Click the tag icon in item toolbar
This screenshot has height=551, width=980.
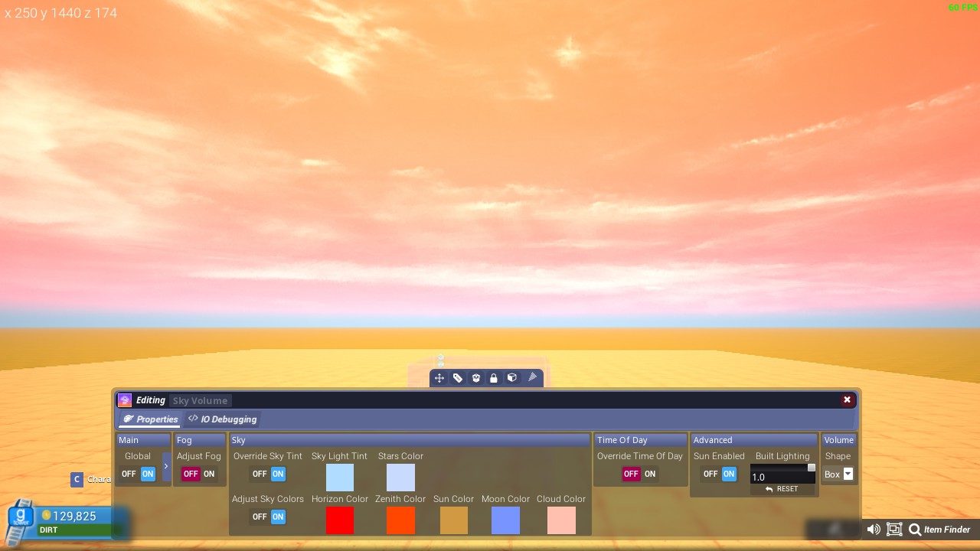[458, 378]
